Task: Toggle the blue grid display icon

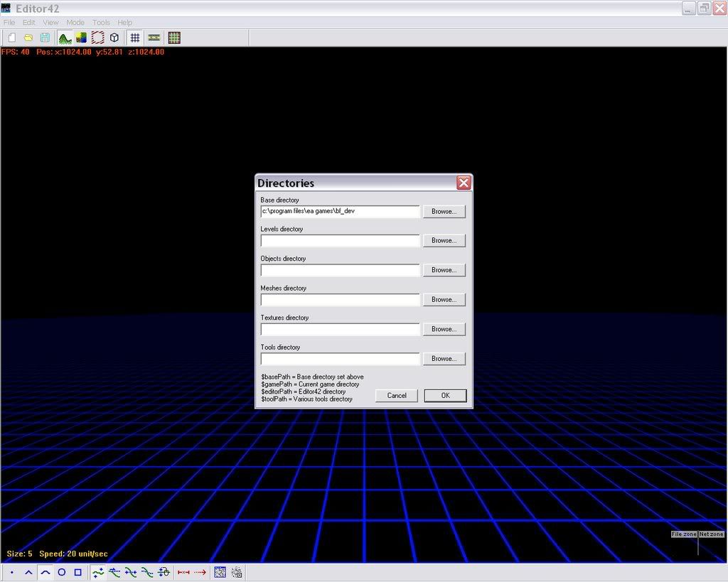Action: click(x=134, y=38)
